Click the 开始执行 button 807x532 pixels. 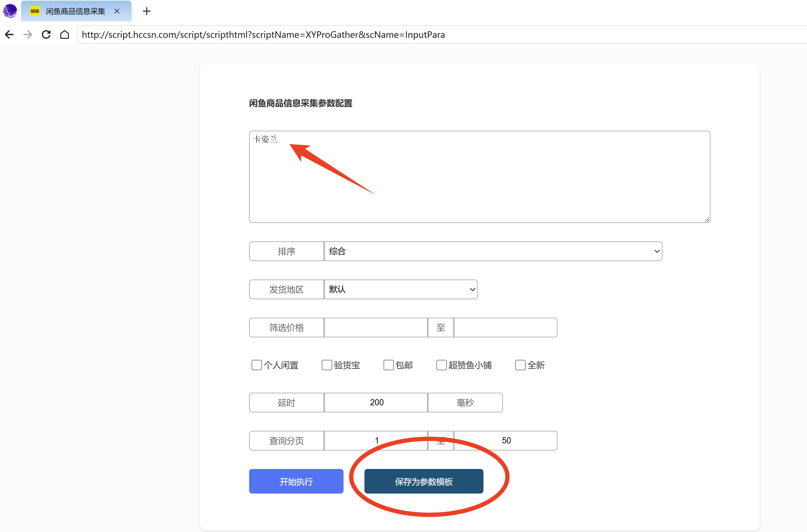coord(296,482)
